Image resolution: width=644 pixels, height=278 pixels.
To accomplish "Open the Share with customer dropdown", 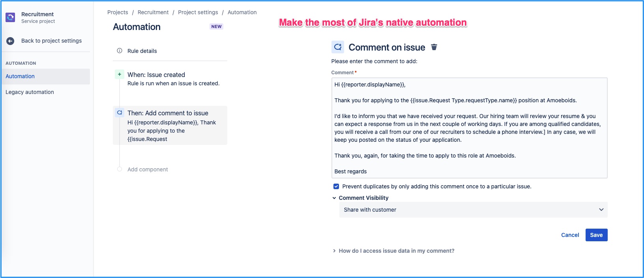I will 473,210.
